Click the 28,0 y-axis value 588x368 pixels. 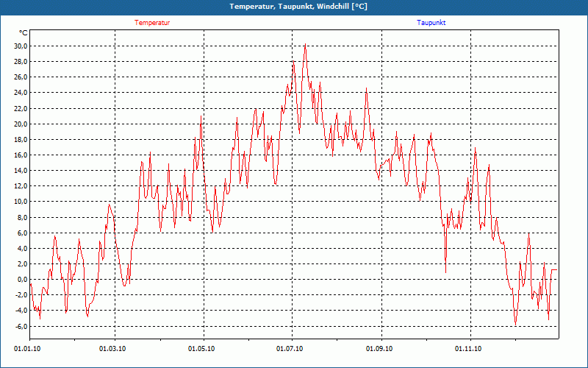pos(21,62)
